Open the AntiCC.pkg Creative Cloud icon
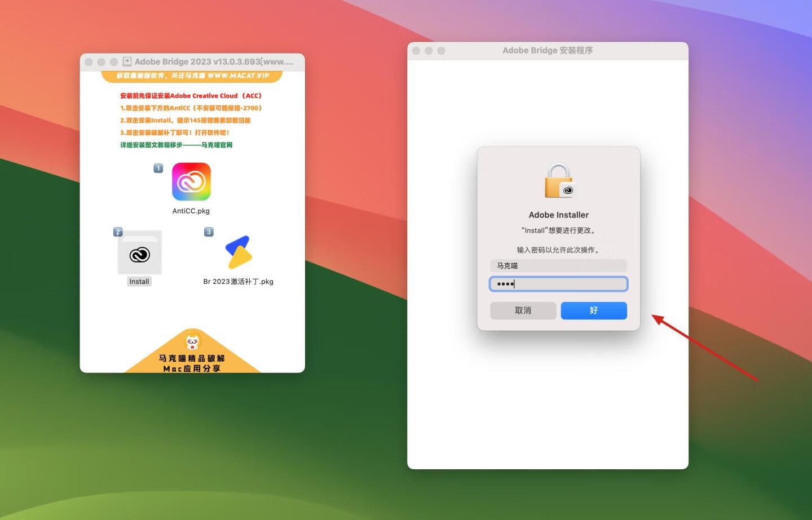Viewport: 812px width, 520px height. (x=191, y=181)
